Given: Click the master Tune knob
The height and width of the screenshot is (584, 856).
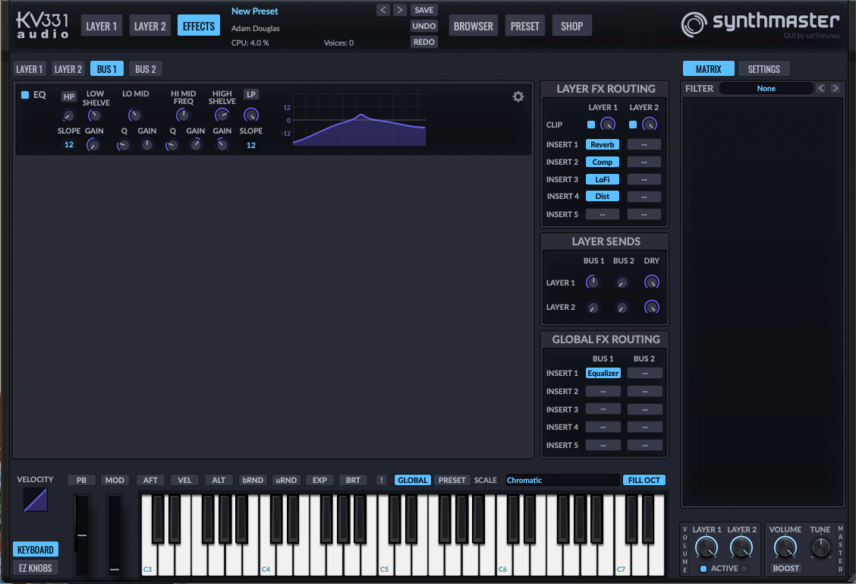Looking at the screenshot, I should point(820,547).
